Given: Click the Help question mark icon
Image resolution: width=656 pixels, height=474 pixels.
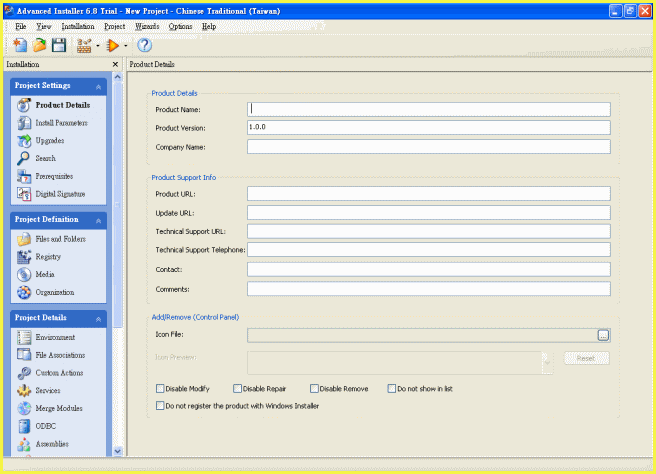Looking at the screenshot, I should pyautogui.click(x=144, y=45).
